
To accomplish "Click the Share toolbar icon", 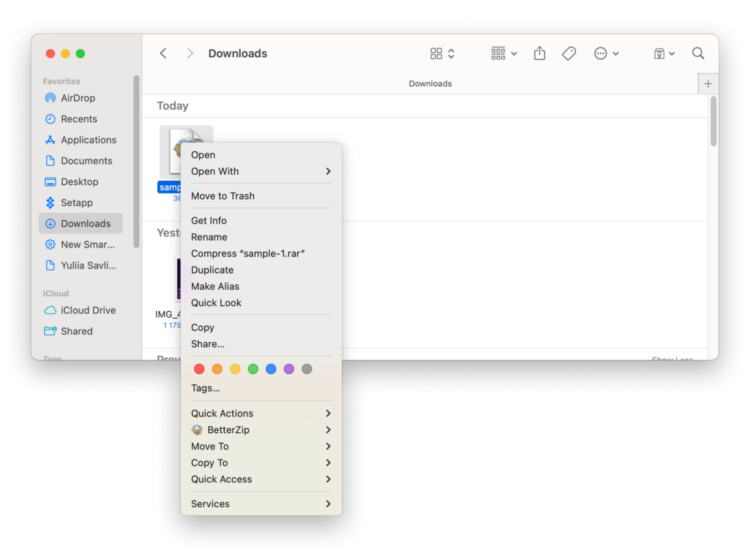I will 539,53.
